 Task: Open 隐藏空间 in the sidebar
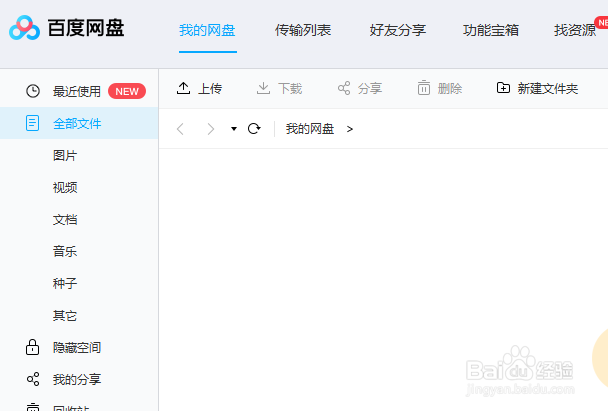pos(77,348)
